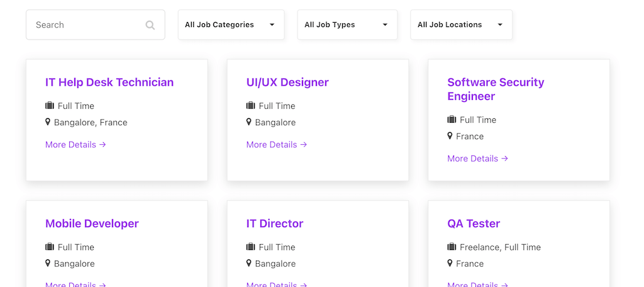
Task: Click location pin on Software Security Engineer card
Action: point(450,136)
